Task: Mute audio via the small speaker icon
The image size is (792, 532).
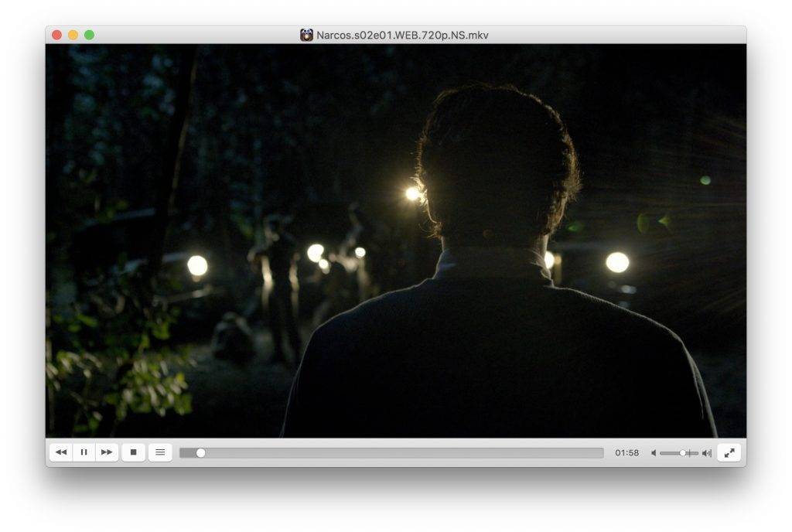Action: point(654,453)
